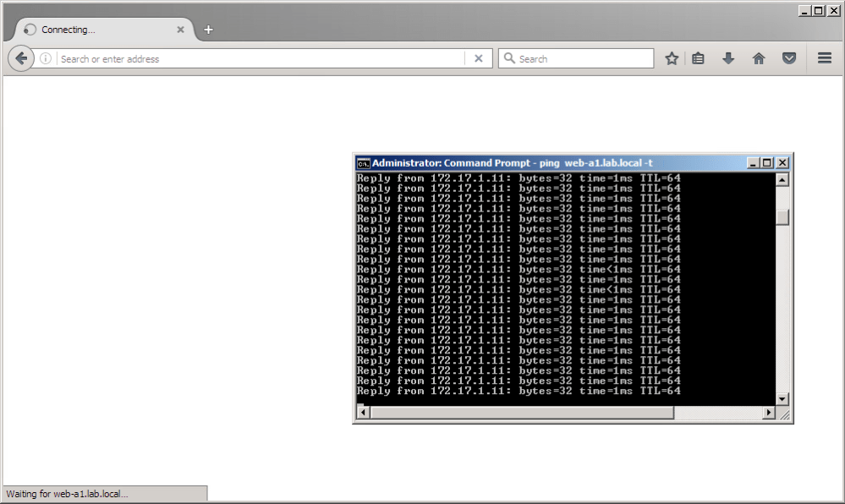This screenshot has height=504, width=845.
Task: Click the search magnifier icon
Action: click(x=509, y=58)
